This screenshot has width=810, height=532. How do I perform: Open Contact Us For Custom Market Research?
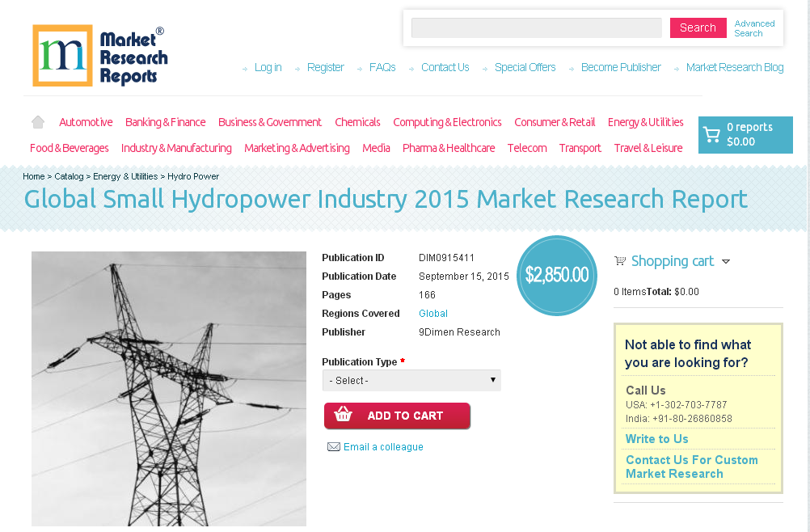tap(692, 467)
